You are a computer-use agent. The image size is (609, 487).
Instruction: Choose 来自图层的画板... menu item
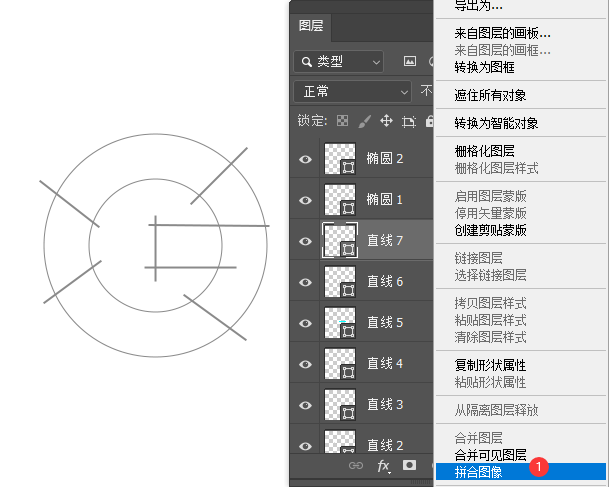[503, 34]
